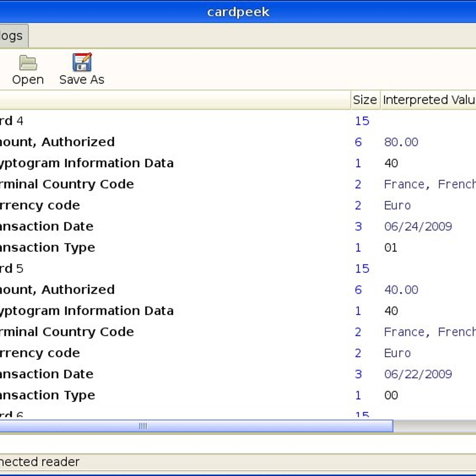Image resolution: width=476 pixels, height=476 pixels.
Task: Click the 40.00 interpreted value
Action: 401,290
